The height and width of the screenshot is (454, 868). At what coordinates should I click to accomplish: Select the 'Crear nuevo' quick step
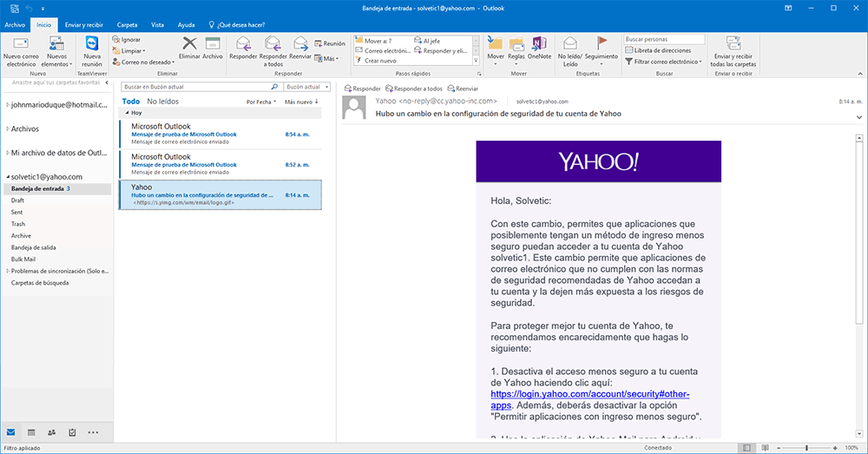point(376,61)
